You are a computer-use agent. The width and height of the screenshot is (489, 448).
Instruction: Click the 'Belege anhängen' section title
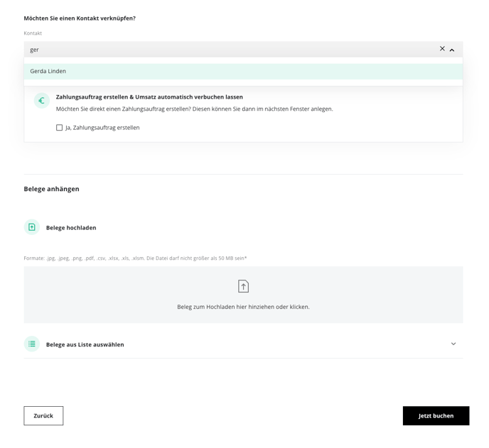point(51,189)
